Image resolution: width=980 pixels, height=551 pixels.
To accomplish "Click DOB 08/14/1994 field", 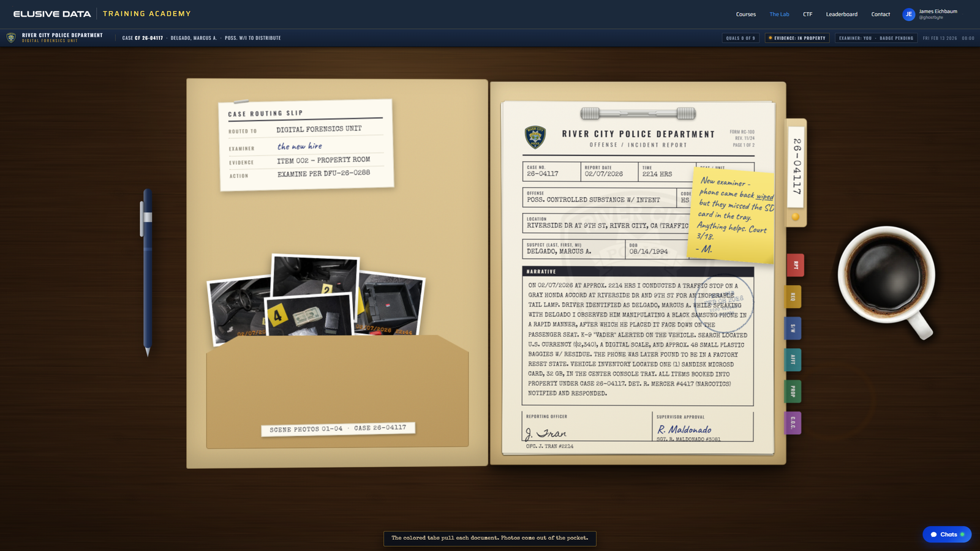I will [x=657, y=249].
